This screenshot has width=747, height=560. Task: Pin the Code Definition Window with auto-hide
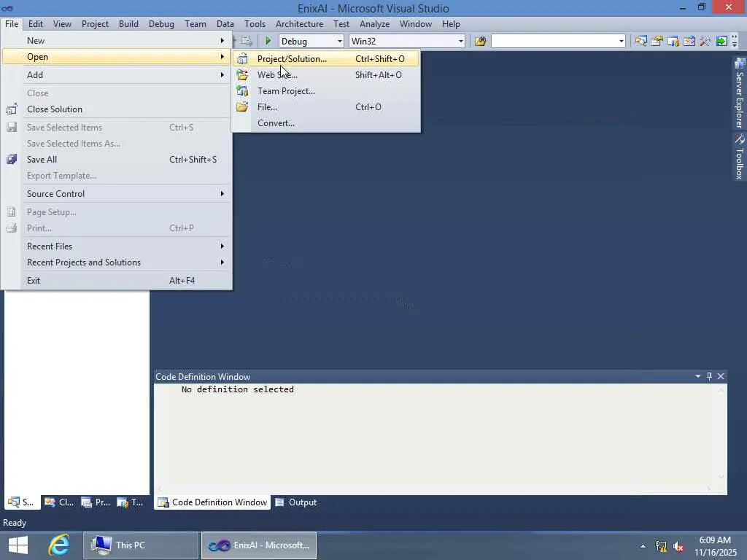click(709, 376)
